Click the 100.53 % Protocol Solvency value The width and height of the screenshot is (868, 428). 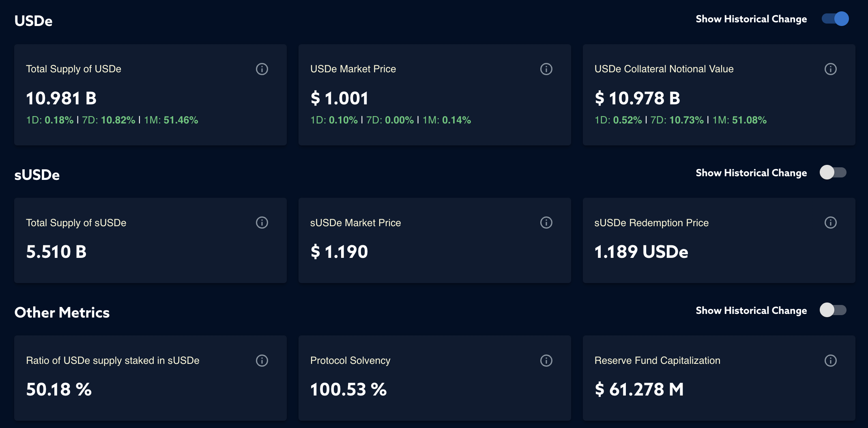pos(348,389)
